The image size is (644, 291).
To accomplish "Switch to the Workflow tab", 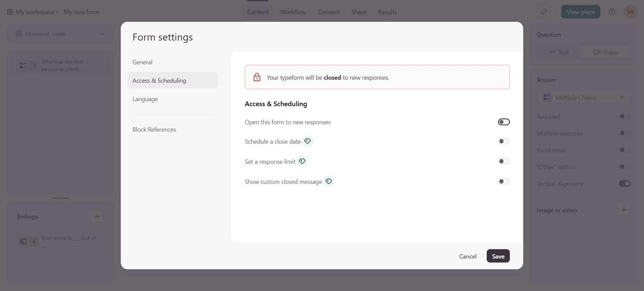I will click(293, 12).
